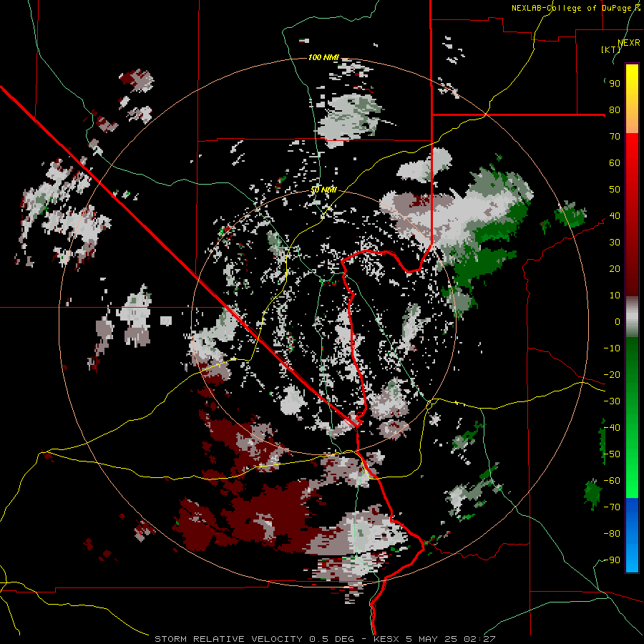Click the 90 value on the velocity scale

(x=615, y=84)
